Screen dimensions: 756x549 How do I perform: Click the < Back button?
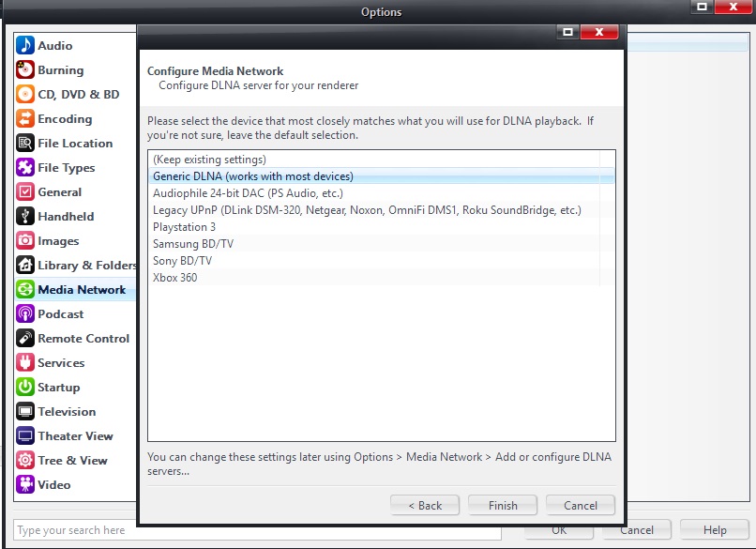[425, 505]
